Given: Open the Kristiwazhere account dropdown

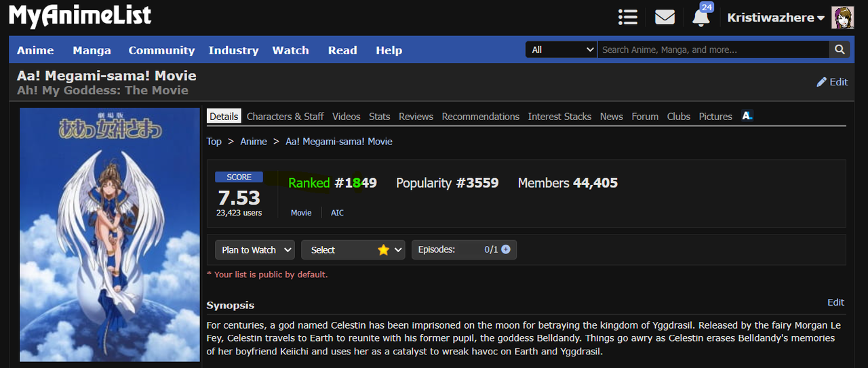Looking at the screenshot, I should pos(776,18).
